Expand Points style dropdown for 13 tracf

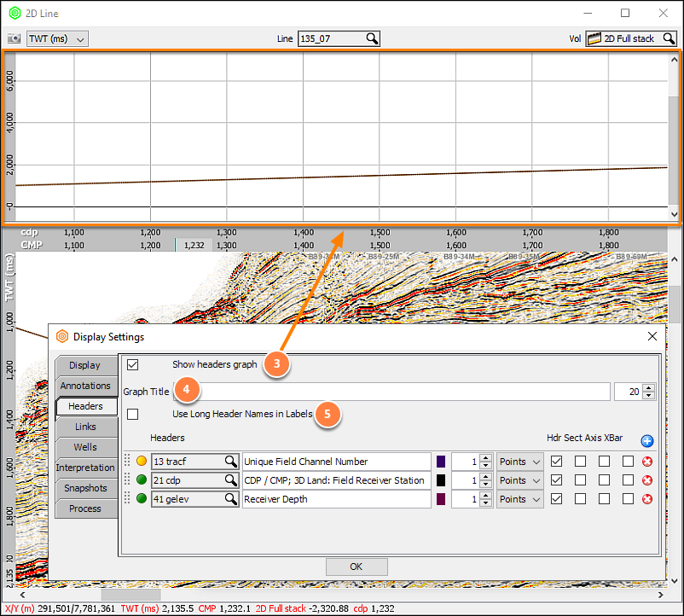(520, 462)
